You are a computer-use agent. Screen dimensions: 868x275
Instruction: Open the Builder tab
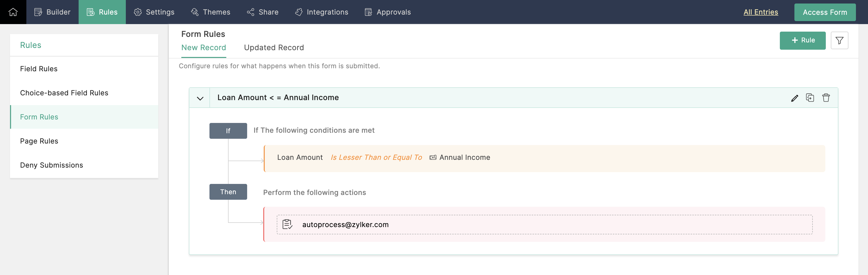[x=52, y=12]
